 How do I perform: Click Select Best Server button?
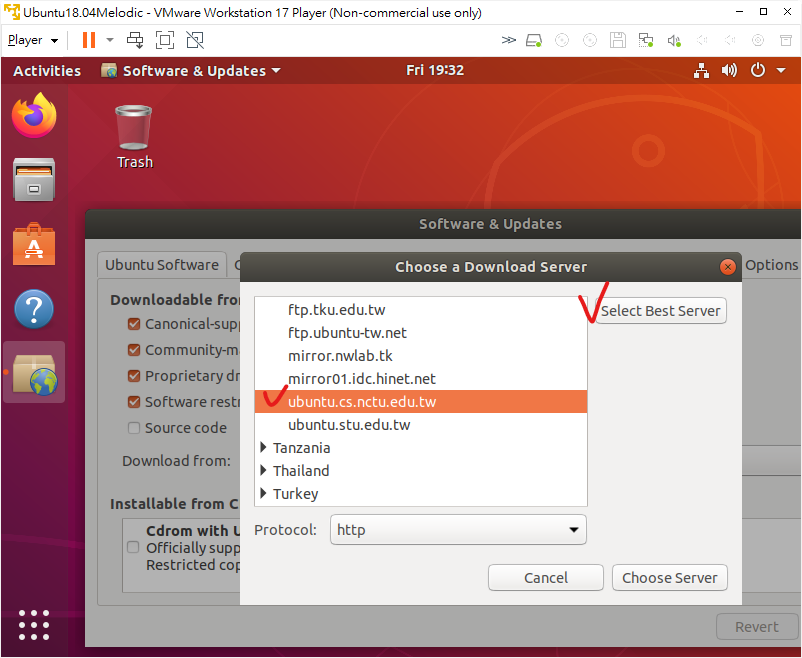[x=660, y=311]
